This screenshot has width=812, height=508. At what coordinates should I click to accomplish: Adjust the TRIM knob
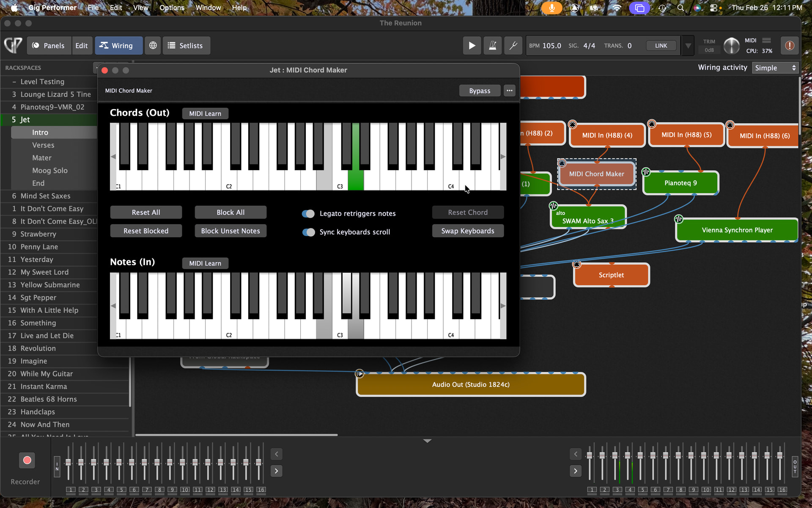click(x=731, y=46)
